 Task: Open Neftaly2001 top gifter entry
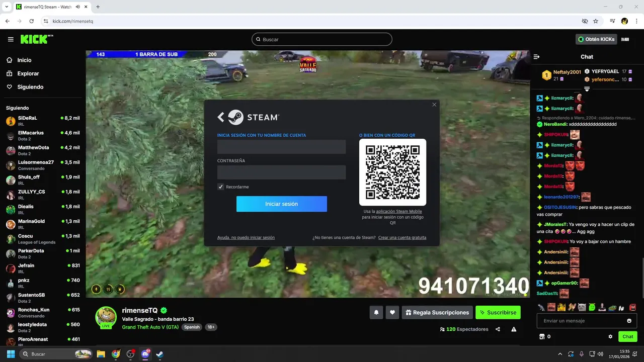coord(561,75)
